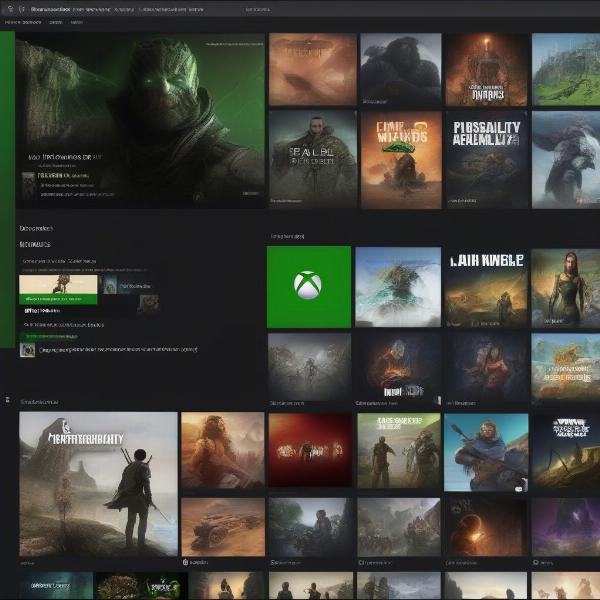600x600 pixels.
Task: Open the giant creature in mist tile
Action: (566, 160)
